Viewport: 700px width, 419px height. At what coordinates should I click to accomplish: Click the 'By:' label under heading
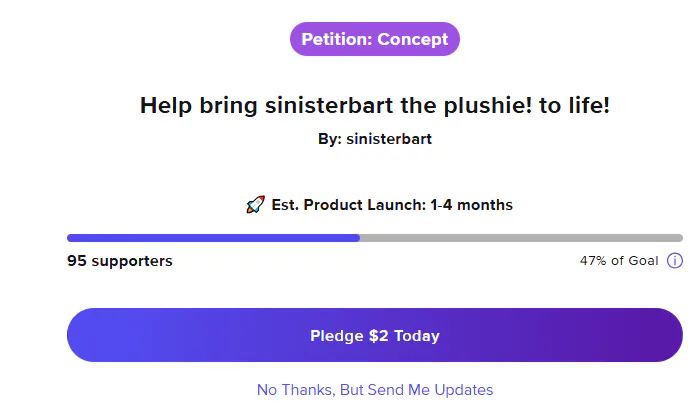click(330, 139)
